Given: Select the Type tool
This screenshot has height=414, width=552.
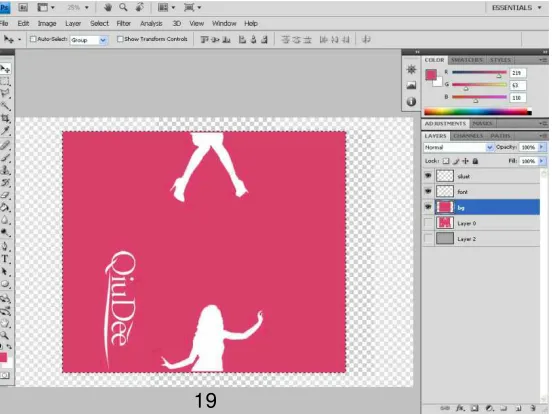Looking at the screenshot, I should coord(5,259).
